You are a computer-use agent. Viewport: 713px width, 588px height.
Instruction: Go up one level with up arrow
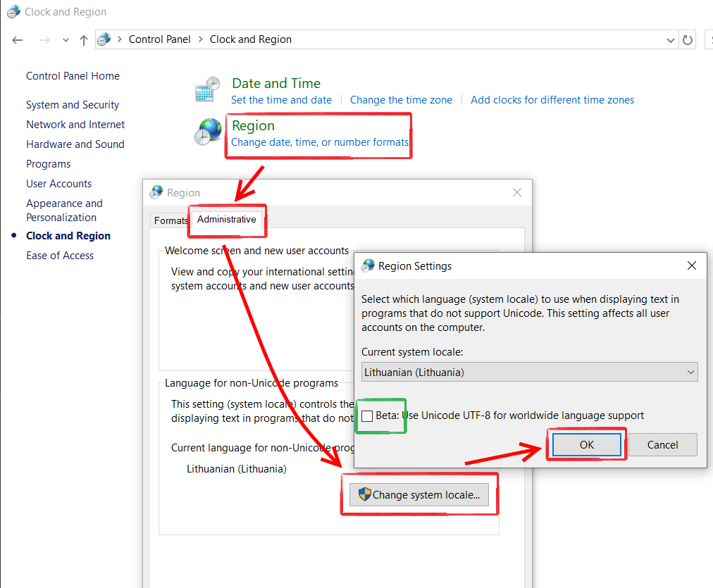point(84,40)
